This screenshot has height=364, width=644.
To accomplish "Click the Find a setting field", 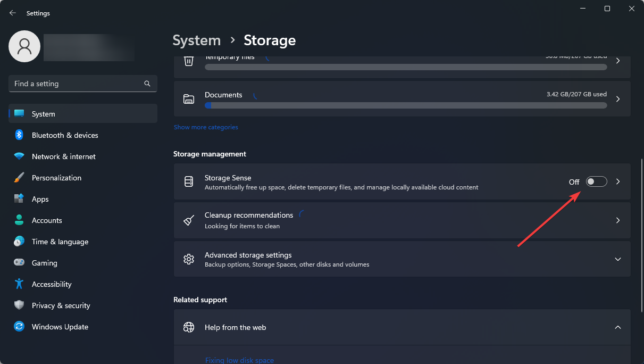I will click(x=83, y=84).
